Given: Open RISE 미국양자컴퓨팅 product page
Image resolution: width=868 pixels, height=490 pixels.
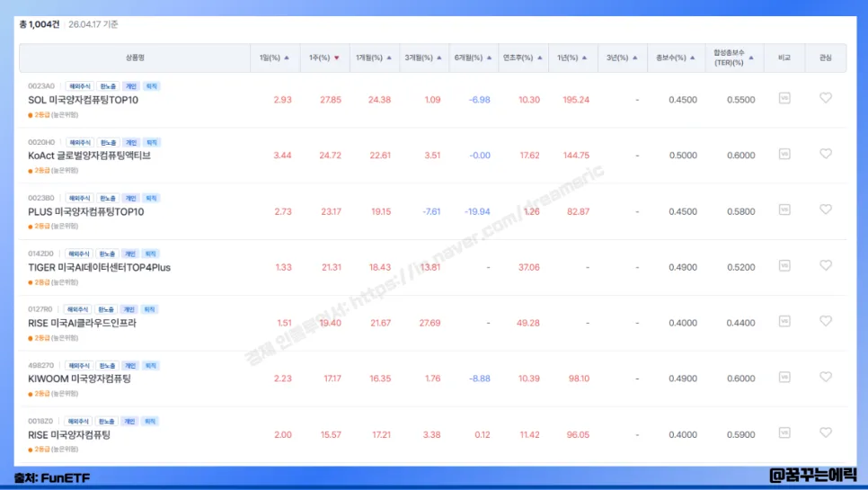Looking at the screenshot, I should tap(69, 434).
